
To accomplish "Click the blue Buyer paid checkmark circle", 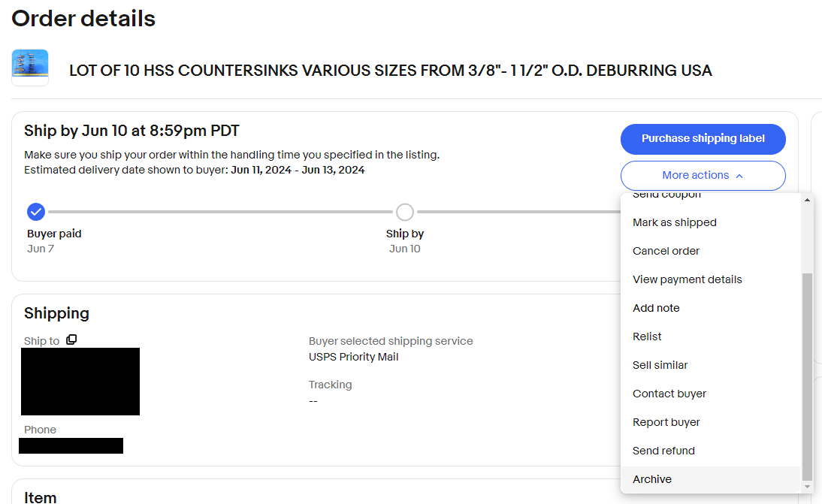I will (36, 212).
